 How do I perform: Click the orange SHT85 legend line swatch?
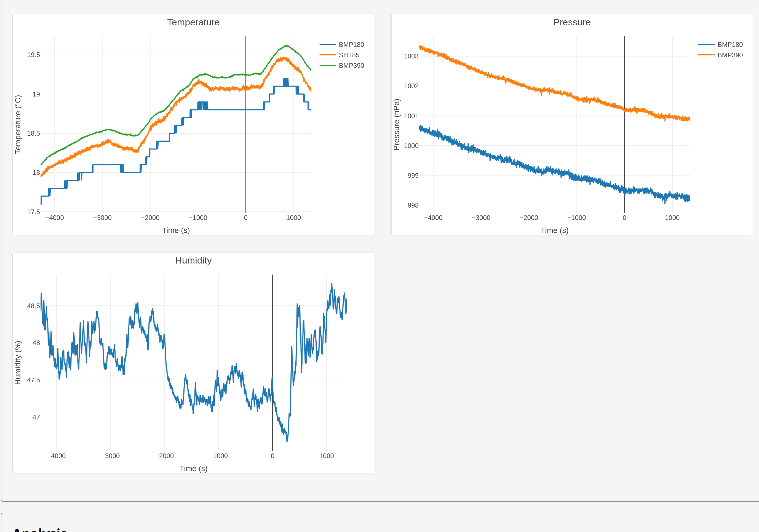pos(328,55)
